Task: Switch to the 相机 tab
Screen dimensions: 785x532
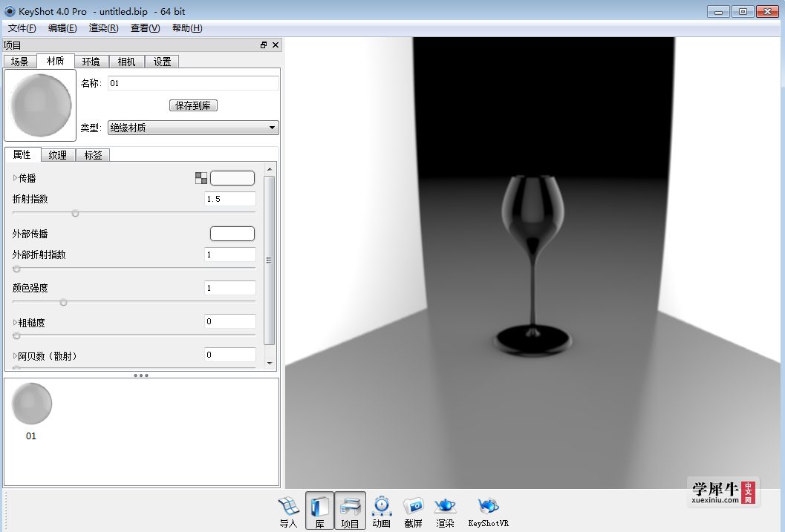Action: [x=127, y=62]
